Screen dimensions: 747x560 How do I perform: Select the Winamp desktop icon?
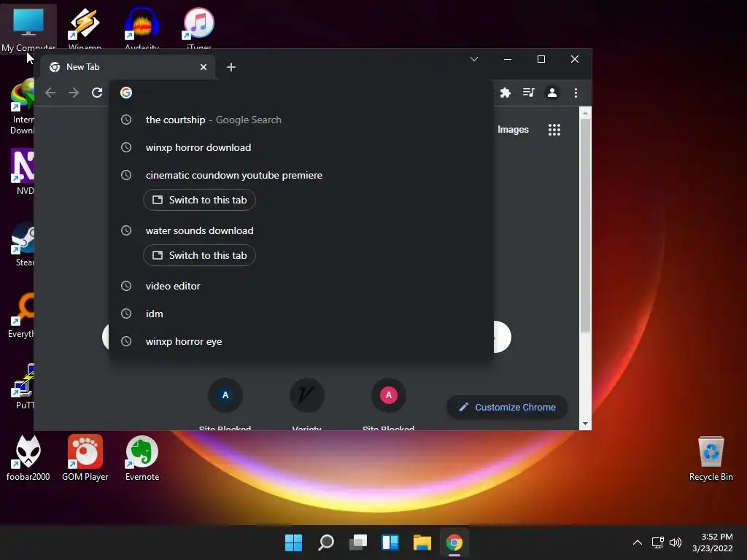85,28
